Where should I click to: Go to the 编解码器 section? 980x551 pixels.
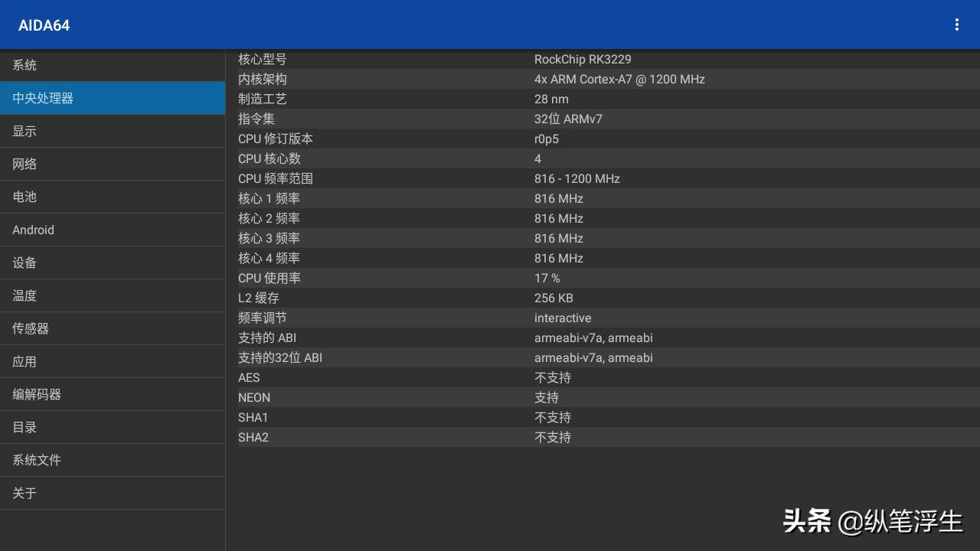coord(113,394)
